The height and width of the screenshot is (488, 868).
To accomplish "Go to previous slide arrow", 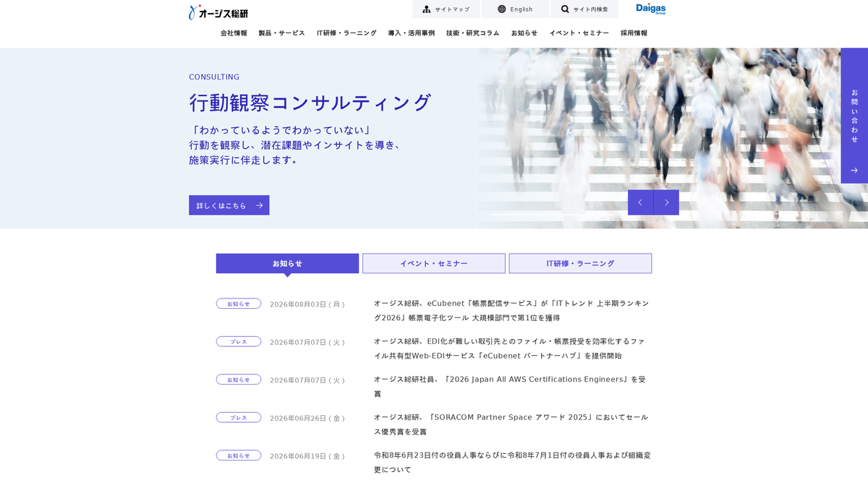I will click(x=640, y=202).
